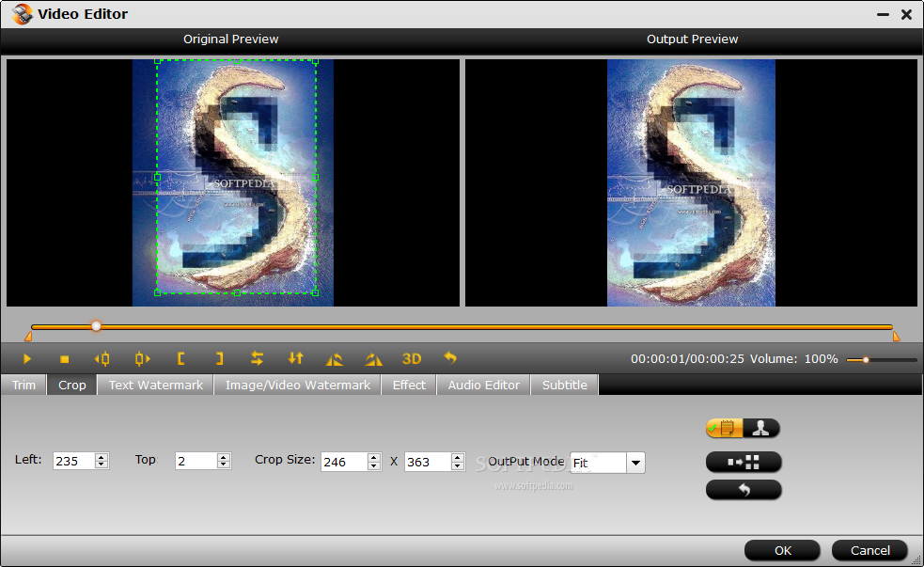The width and height of the screenshot is (924, 567).
Task: Click the orange undo arrow in toolbar
Action: pos(450,357)
